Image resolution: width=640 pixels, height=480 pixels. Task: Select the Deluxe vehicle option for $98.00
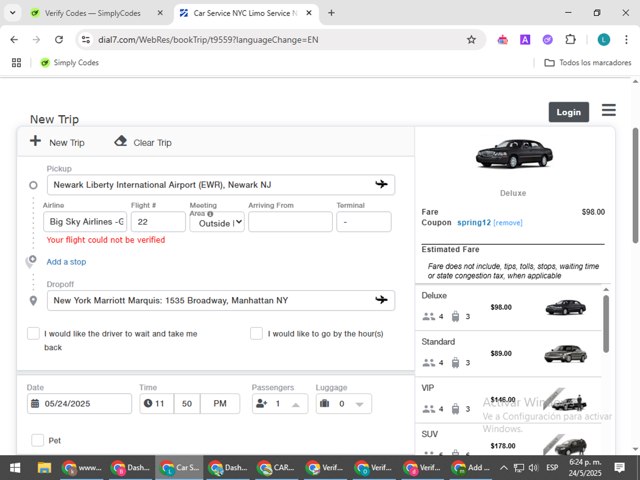[508, 307]
